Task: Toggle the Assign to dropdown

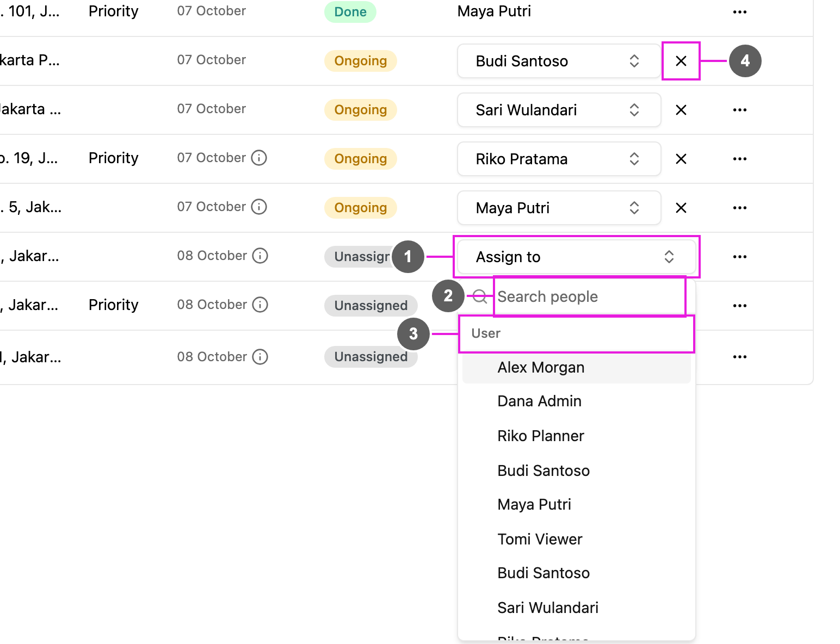Action: coord(576,257)
